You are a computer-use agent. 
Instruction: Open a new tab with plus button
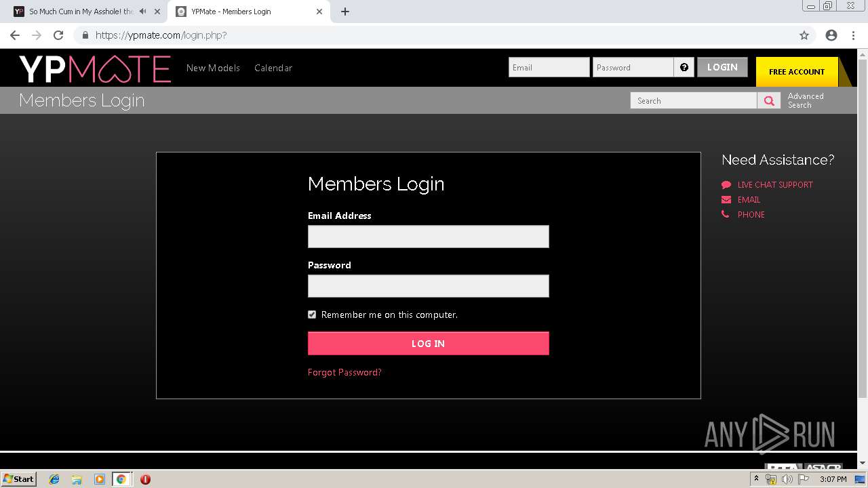[345, 12]
